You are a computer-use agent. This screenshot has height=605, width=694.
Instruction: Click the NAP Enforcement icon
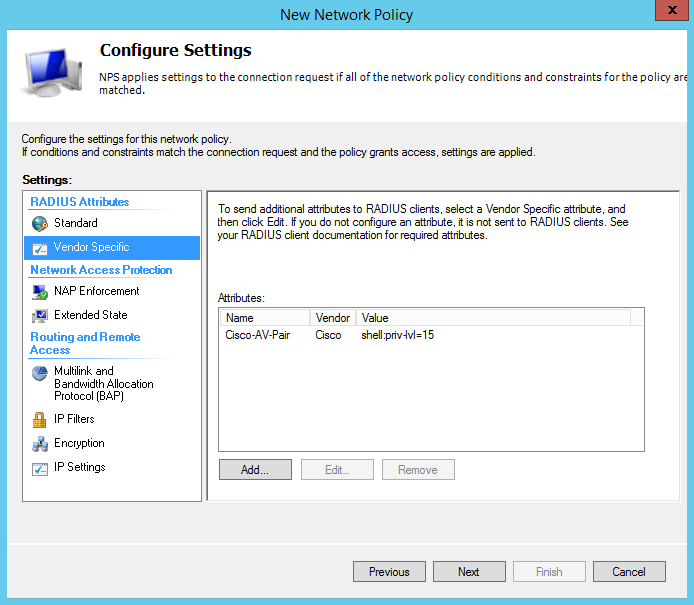tap(39, 292)
